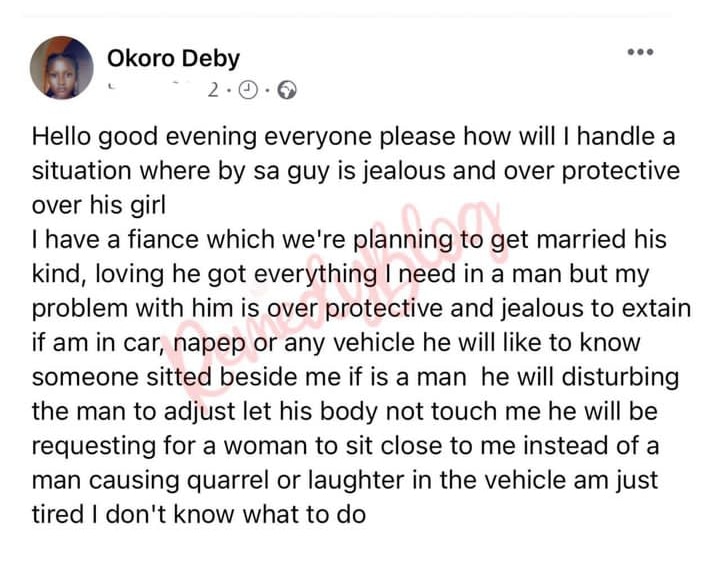Screen dimensions: 720x582
Task: Click the phrase 'over his girl'
Action: [x=99, y=205]
